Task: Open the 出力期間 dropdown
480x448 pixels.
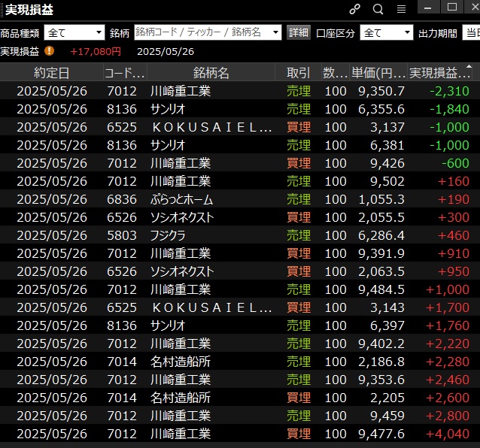Action: 471,32
